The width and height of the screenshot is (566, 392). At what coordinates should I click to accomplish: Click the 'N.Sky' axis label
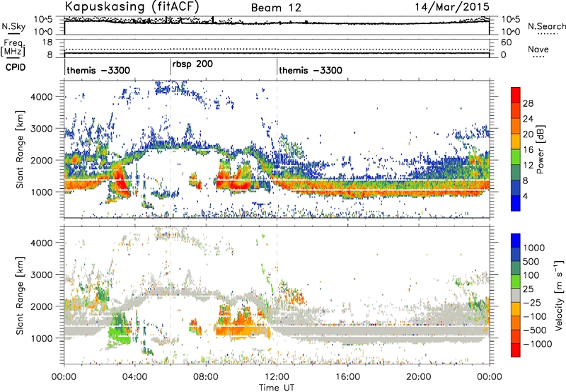(13, 27)
